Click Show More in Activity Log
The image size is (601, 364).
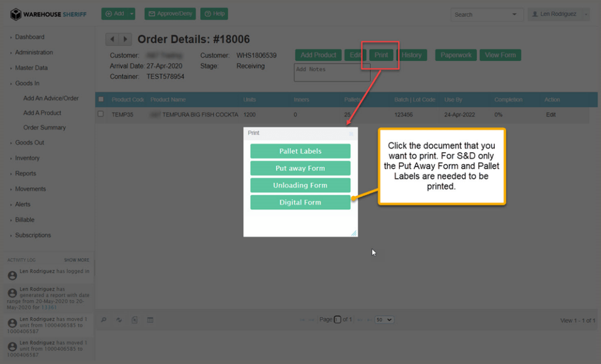[x=76, y=260]
